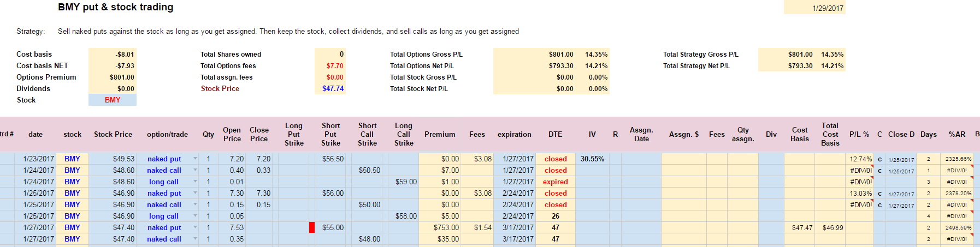The image size is (980, 247).
Task: Select the 7.53 open price cell
Action: tap(232, 227)
